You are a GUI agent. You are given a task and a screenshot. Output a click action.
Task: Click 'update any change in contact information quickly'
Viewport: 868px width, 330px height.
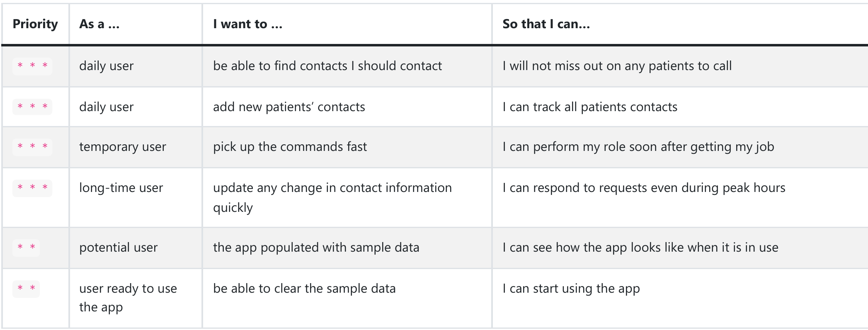332,197
